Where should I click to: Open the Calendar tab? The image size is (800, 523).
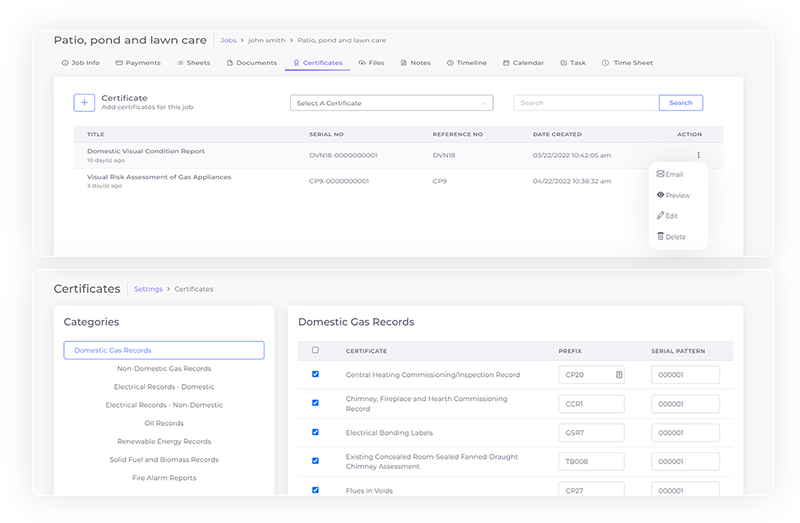coord(523,63)
